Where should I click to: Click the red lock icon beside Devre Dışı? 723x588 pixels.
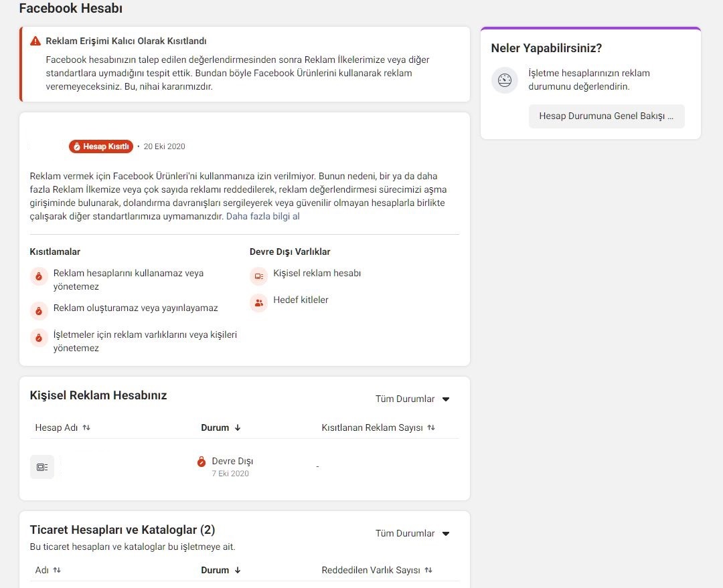[x=201, y=462]
